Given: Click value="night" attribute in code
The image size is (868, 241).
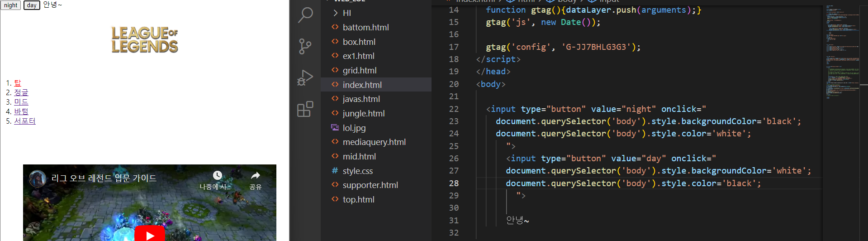Looking at the screenshot, I should coord(624,109).
